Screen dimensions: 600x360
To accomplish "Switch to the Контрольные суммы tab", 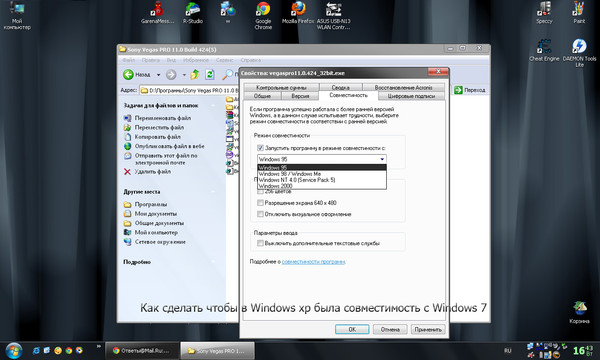I will point(281,87).
